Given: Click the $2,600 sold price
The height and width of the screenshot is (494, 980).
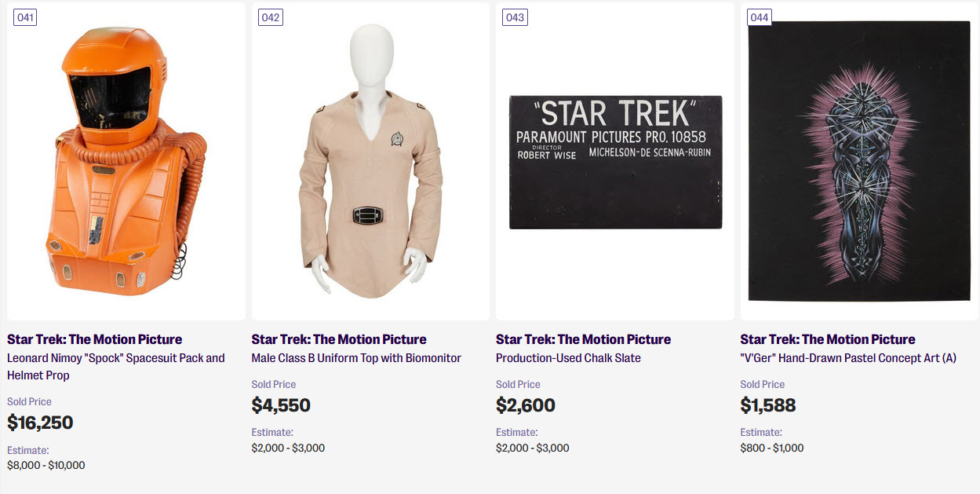Looking at the screenshot, I should [x=525, y=405].
